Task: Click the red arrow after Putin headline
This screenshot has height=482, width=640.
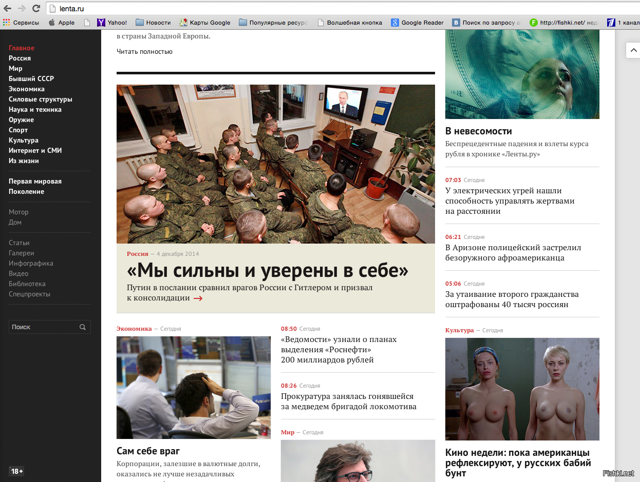Action: pos(198,298)
